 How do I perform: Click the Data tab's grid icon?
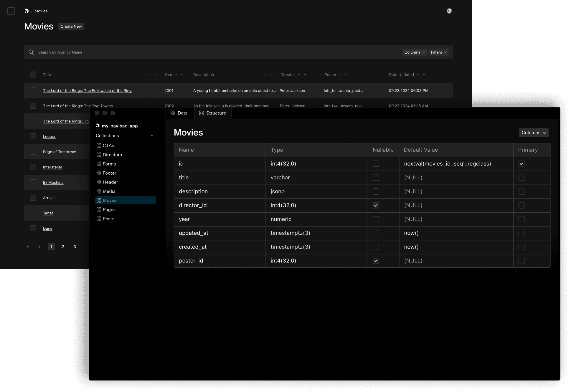(173, 113)
